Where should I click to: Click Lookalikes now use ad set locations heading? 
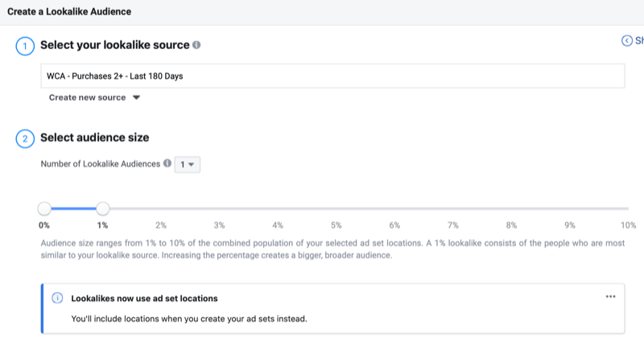tap(144, 298)
